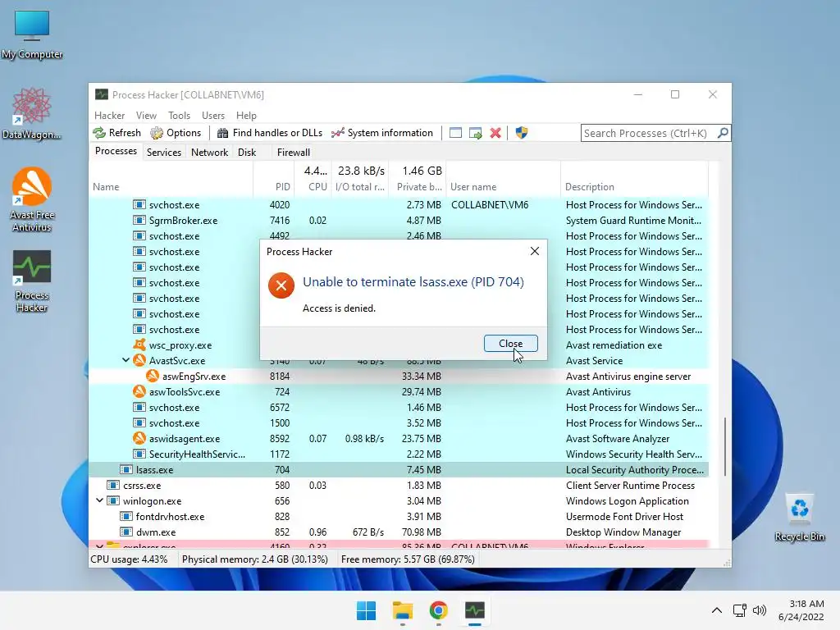Collapse the winlogon.exe tree node
Screen dimensions: 840x630
point(99,500)
